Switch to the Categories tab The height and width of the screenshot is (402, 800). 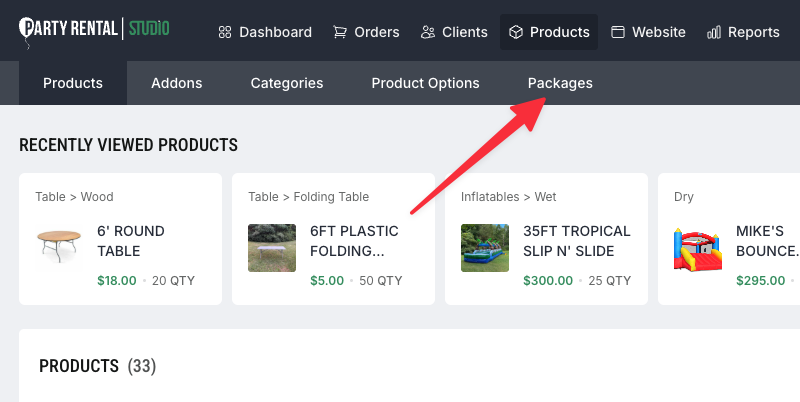click(x=286, y=83)
